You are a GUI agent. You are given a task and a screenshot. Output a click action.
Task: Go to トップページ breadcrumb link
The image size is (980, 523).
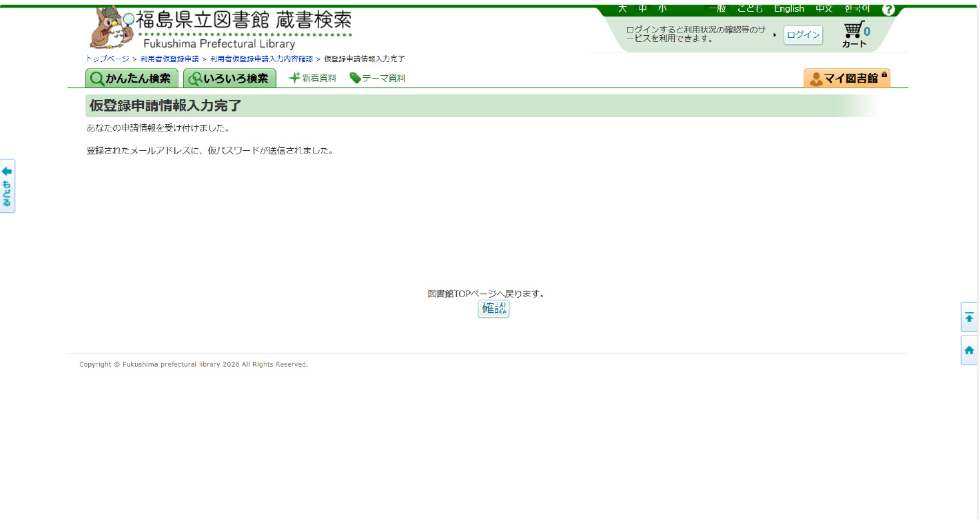(x=107, y=59)
